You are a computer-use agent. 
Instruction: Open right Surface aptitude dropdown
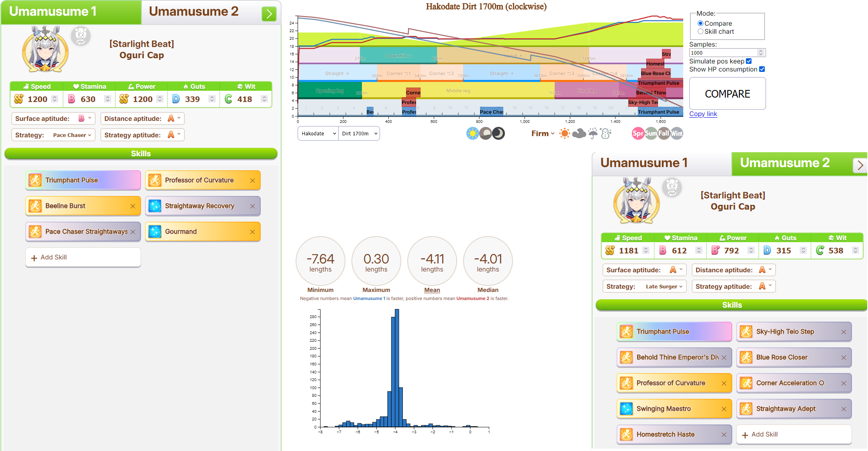coord(644,270)
